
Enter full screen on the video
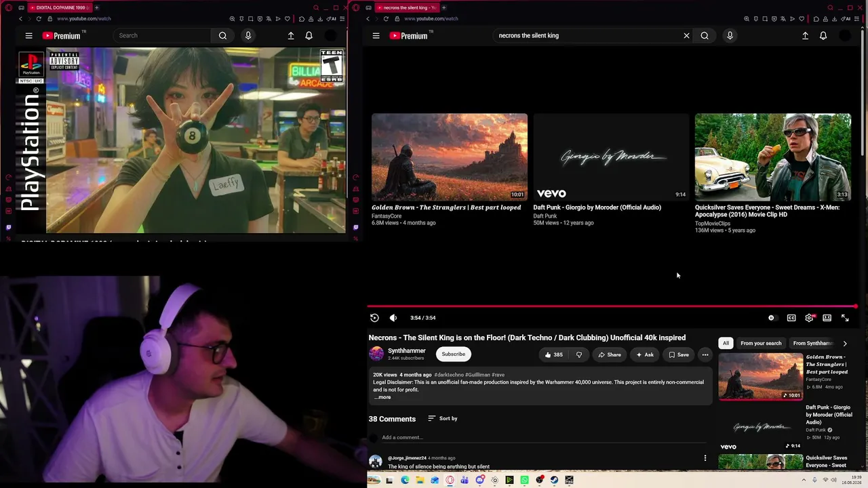845,318
